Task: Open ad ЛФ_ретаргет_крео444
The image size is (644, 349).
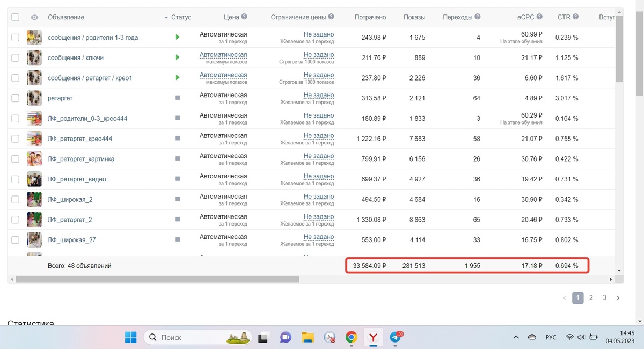Action: (x=80, y=139)
